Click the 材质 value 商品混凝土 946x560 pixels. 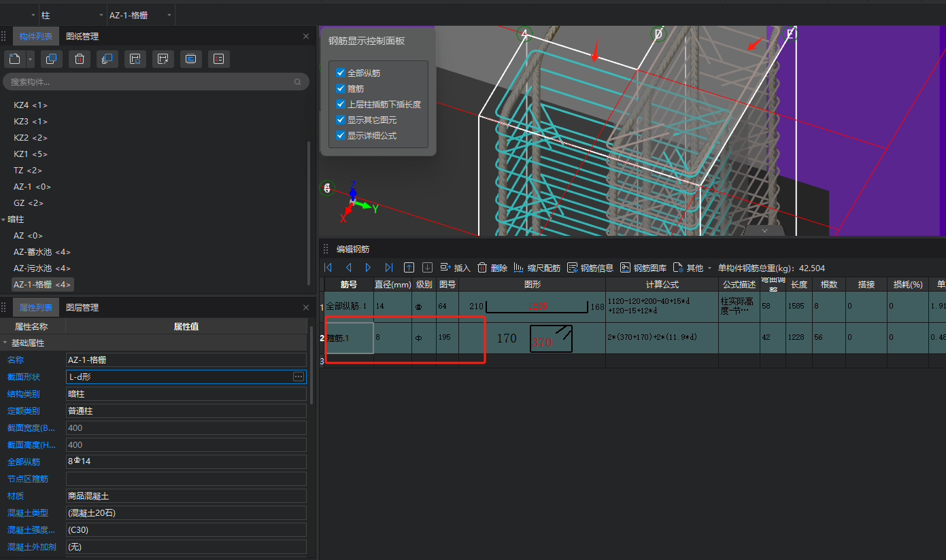(x=186, y=496)
